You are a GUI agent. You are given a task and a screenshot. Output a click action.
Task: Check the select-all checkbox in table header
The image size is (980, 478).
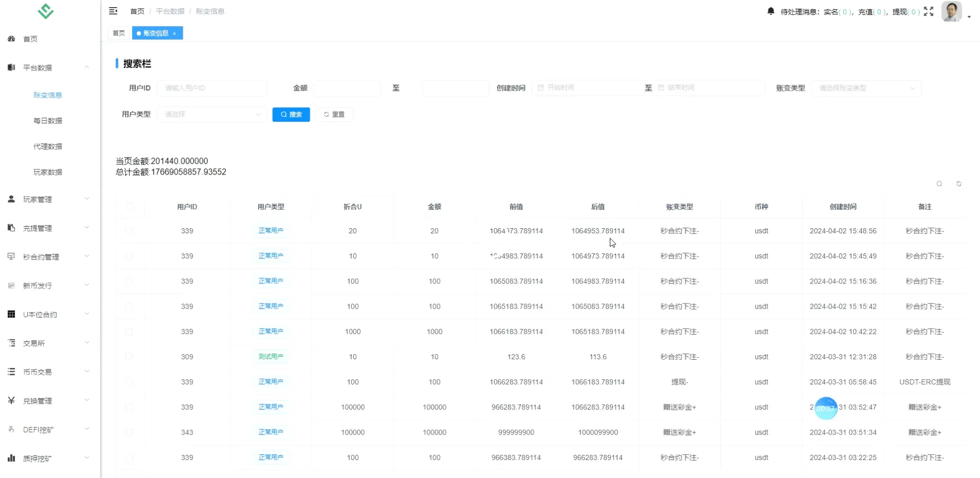[131, 207]
